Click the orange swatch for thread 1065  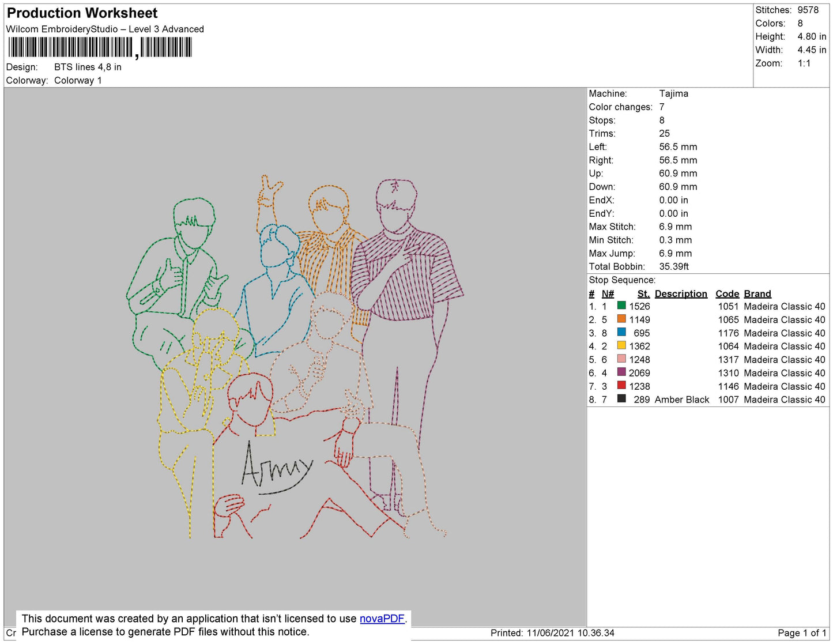point(621,319)
